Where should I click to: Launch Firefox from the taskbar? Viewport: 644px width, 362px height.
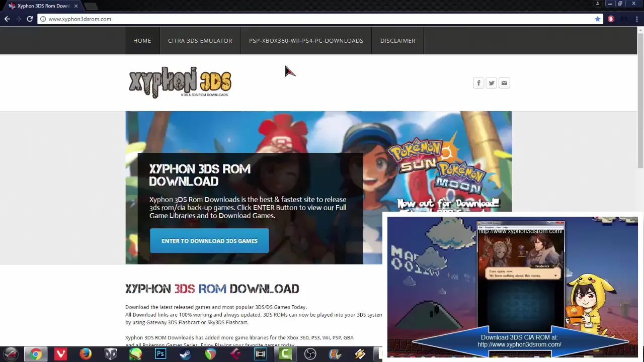[86, 354]
